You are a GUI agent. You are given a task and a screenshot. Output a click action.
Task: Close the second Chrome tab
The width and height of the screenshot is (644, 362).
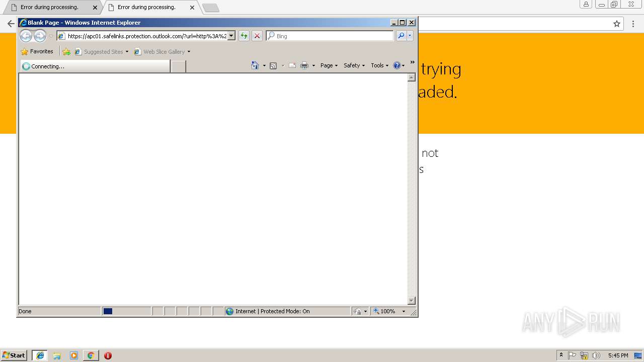click(x=192, y=8)
